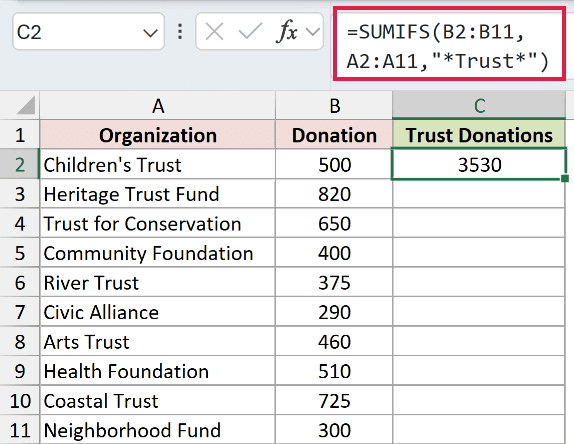Select column A header
Image resolution: width=574 pixels, height=444 pixels.
158,106
